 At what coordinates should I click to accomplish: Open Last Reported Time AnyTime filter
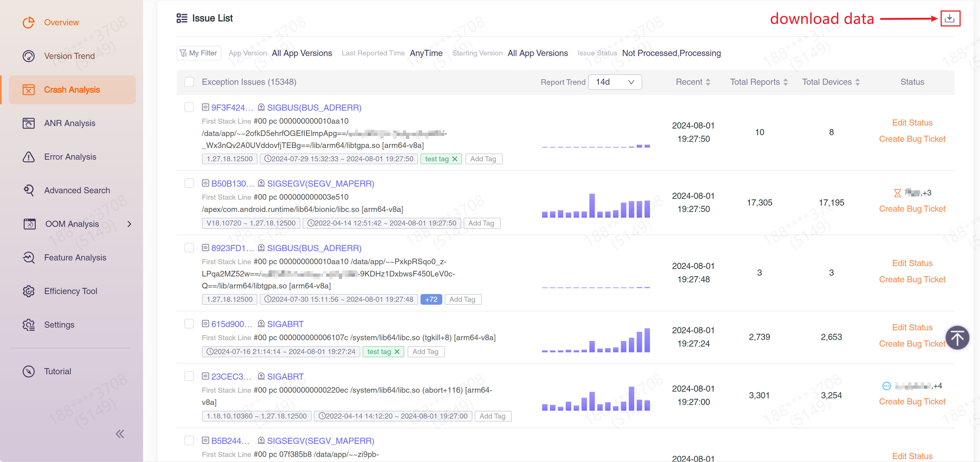(426, 53)
